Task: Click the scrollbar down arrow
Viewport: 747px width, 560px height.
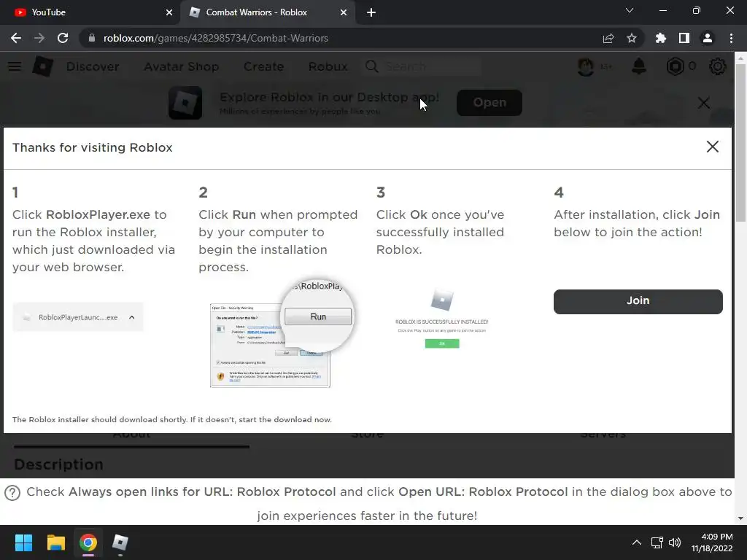Action: click(740, 518)
